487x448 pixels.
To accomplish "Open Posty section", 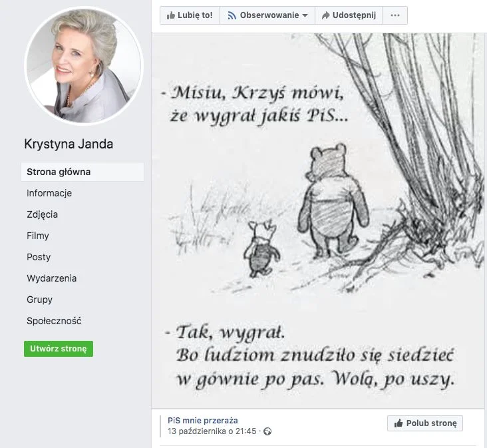I will point(39,257).
